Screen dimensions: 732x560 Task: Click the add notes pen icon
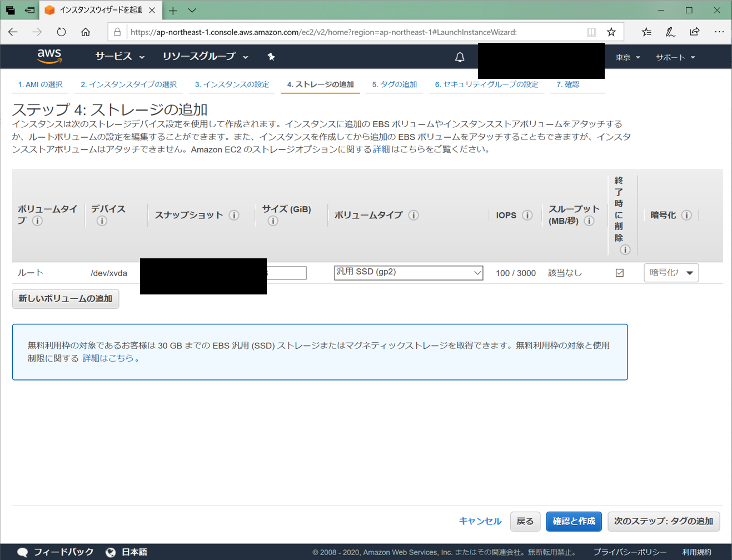[x=670, y=32]
